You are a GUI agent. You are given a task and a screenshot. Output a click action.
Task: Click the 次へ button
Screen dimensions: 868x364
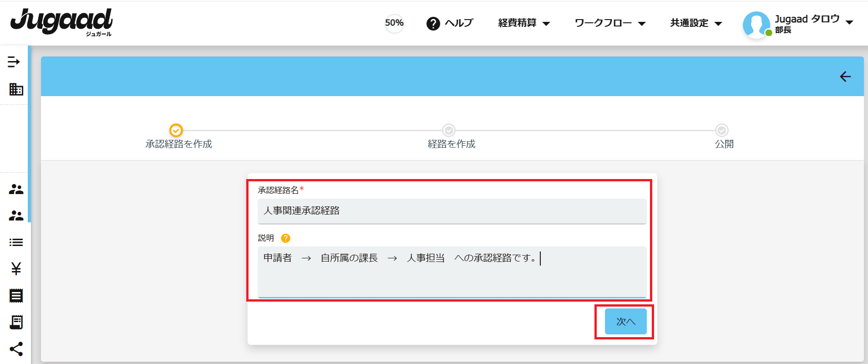click(x=625, y=322)
